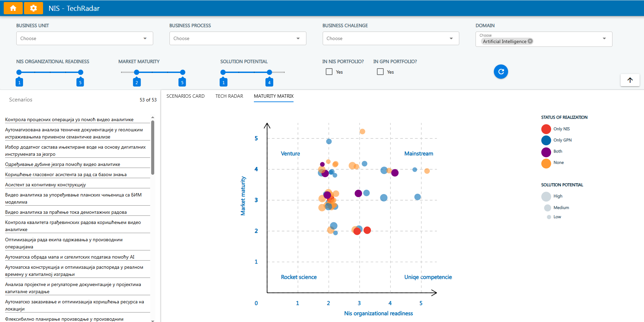The width and height of the screenshot is (644, 322).
Task: Click the High solution potential legend circle
Action: 546,196
